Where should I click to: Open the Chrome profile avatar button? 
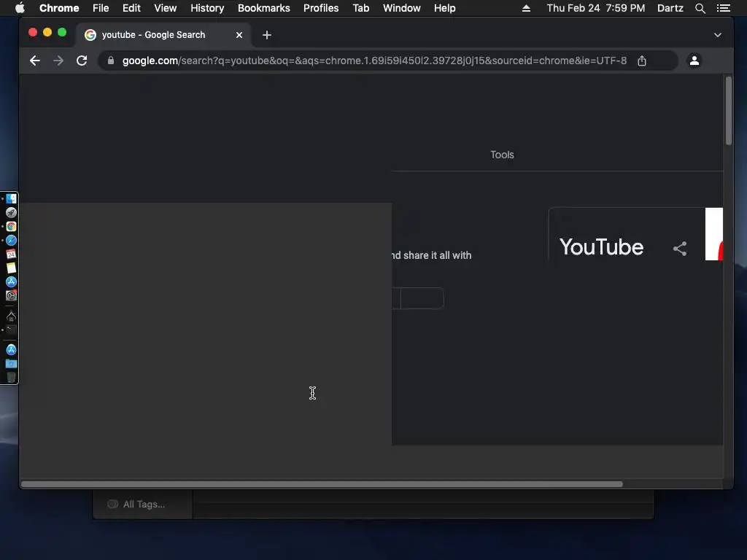click(x=694, y=61)
